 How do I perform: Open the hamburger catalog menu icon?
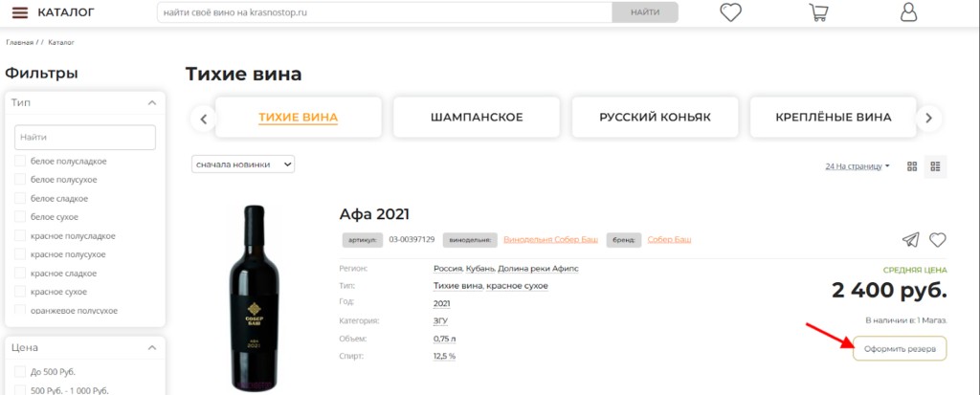(19, 12)
